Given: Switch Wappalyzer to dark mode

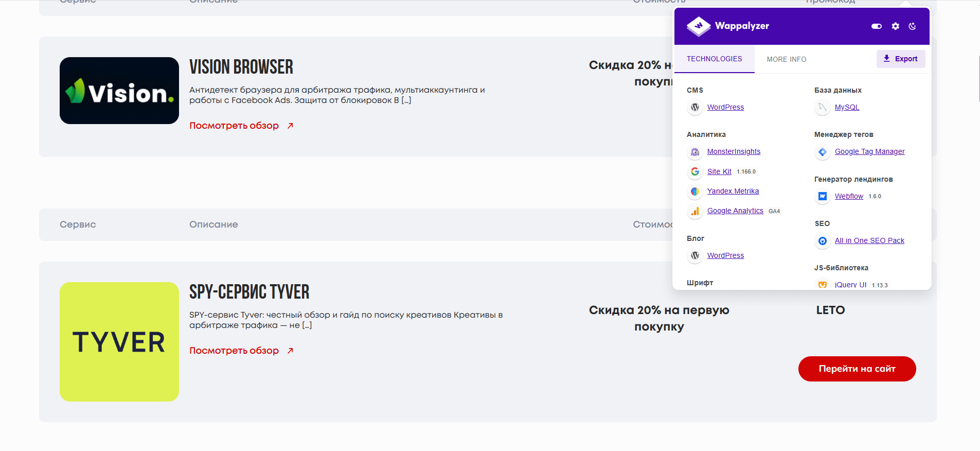Looking at the screenshot, I should click(913, 26).
